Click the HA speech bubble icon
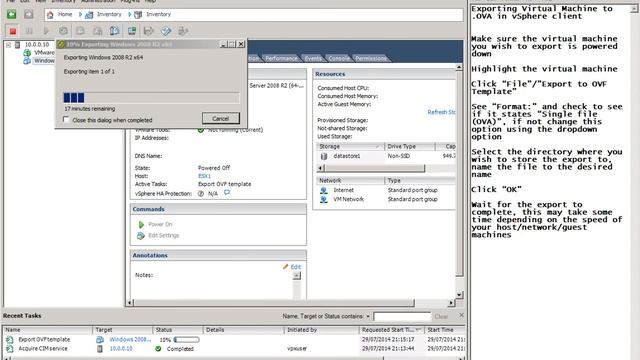Screen dimensions: 640x360 (x=227, y=193)
